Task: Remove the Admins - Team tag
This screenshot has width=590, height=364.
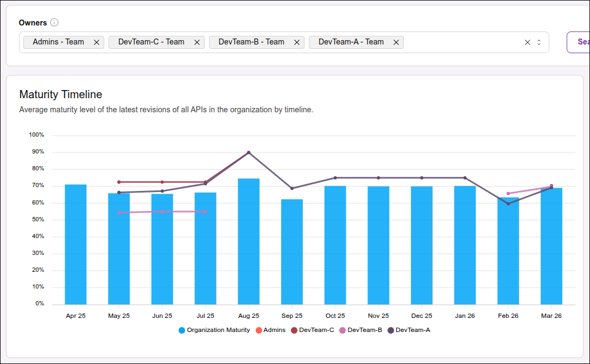Action: 97,42
